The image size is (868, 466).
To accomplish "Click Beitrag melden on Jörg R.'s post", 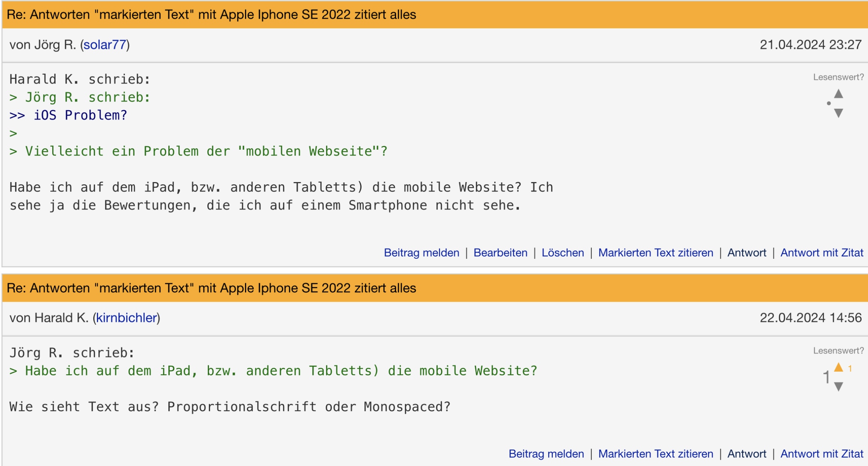I will pos(422,253).
